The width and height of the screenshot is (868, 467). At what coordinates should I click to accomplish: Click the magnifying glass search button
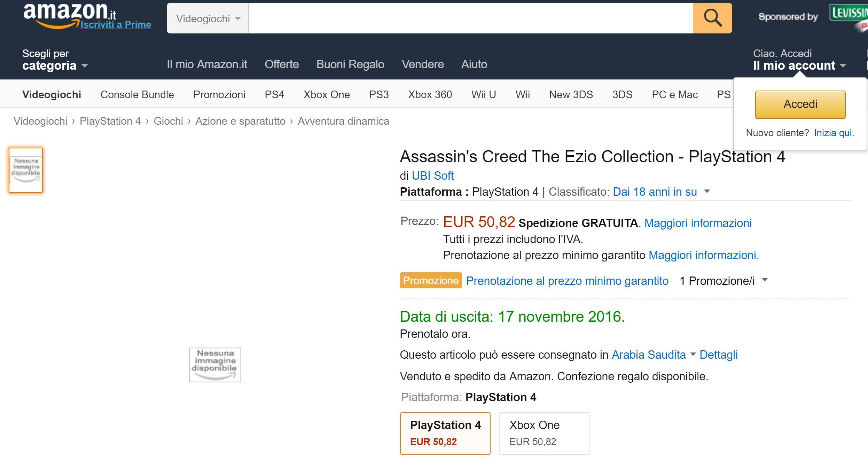pos(712,18)
